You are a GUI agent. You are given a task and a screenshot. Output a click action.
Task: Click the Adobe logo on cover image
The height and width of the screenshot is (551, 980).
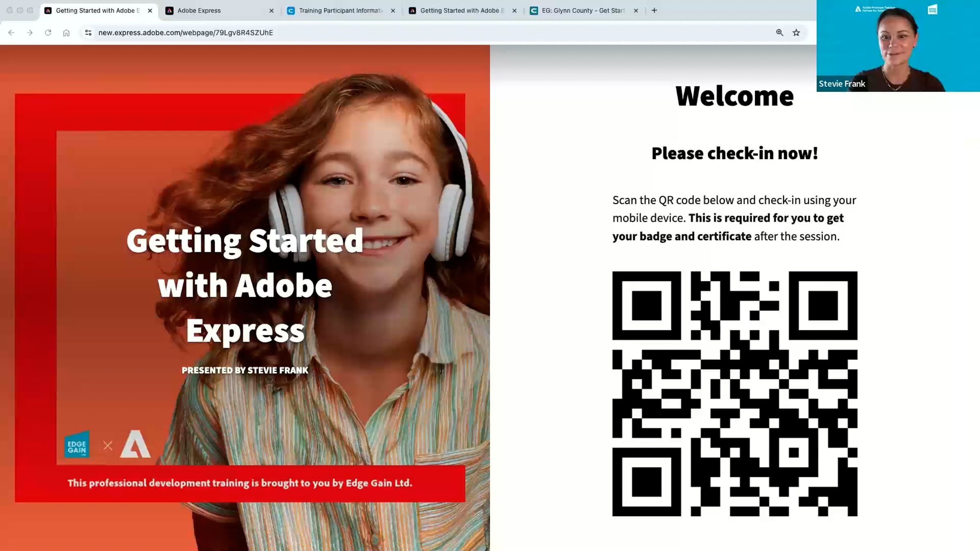[135, 444]
